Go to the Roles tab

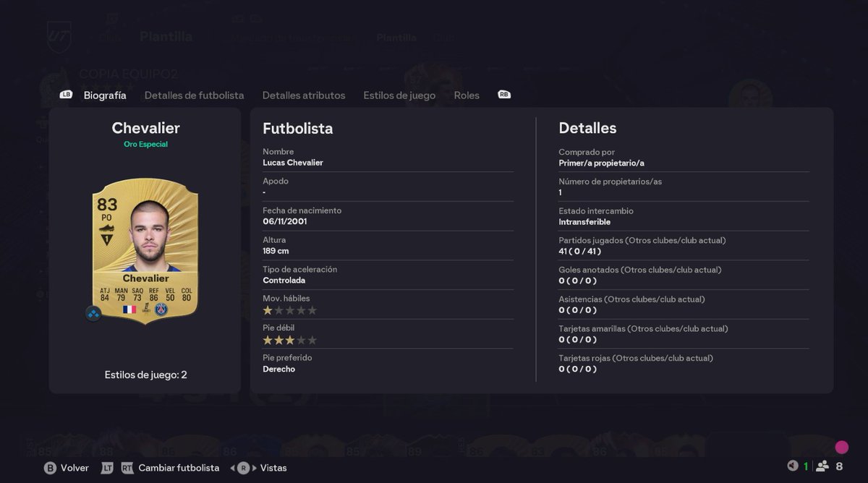coord(467,95)
